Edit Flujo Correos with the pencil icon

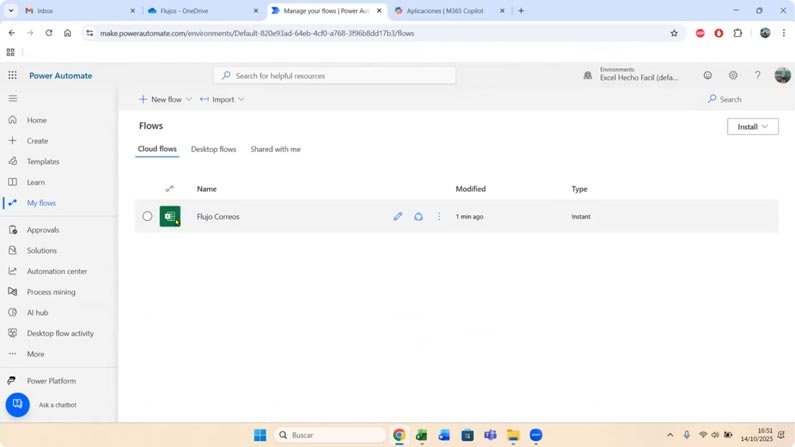click(398, 216)
